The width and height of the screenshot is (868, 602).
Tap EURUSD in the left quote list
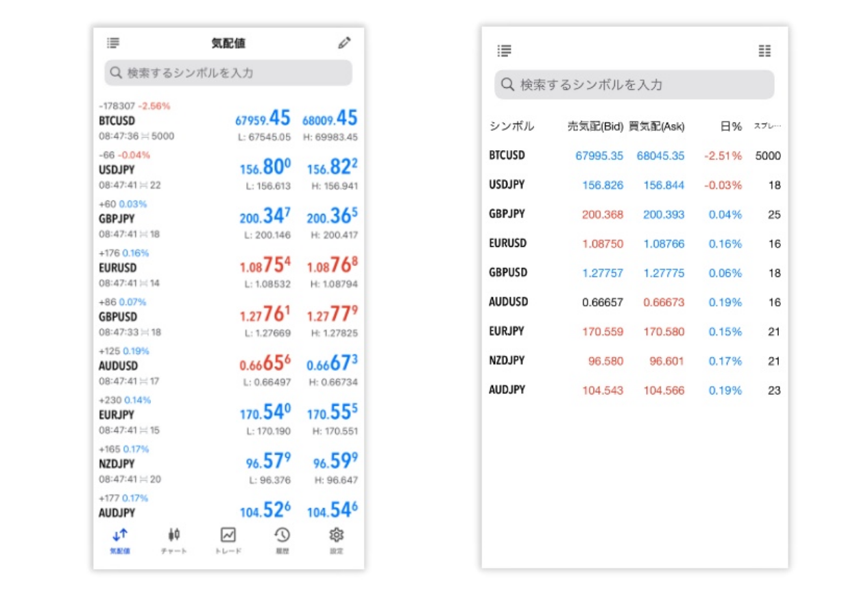pyautogui.click(x=228, y=268)
